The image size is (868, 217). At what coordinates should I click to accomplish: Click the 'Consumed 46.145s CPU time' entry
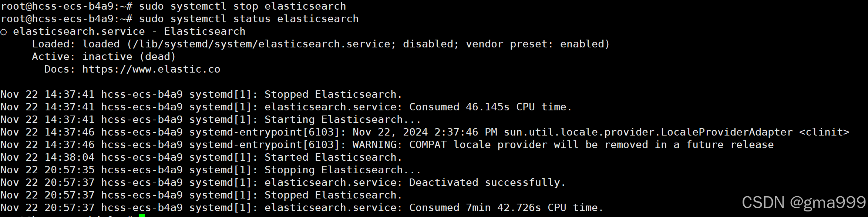click(x=491, y=107)
